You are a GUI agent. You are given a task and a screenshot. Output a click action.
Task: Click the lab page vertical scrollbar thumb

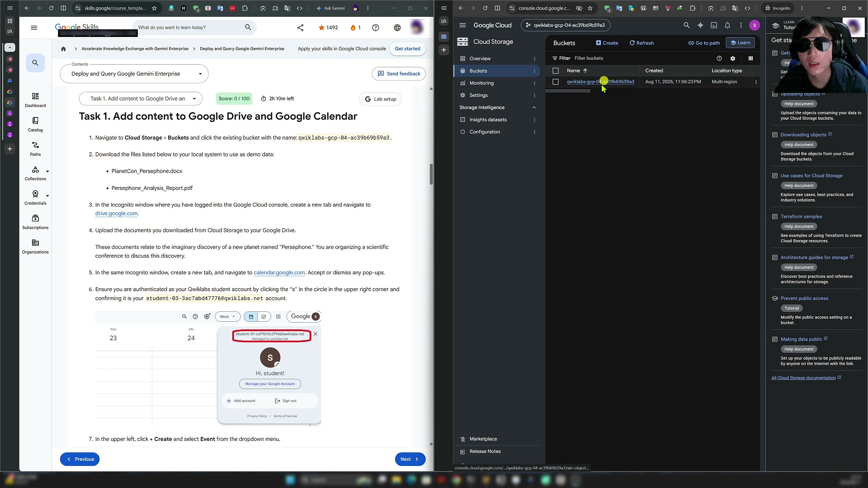pos(431,174)
